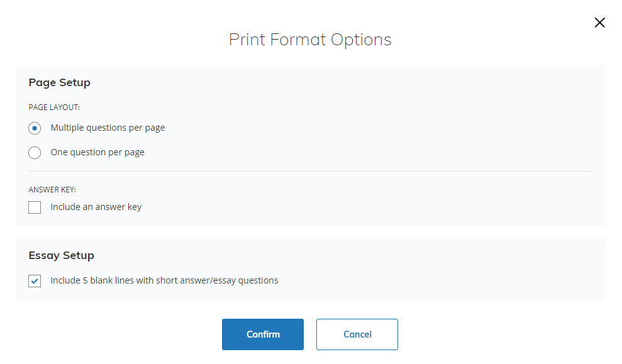Click the Confirm button
Screen dimensions: 622x364
tap(262, 334)
